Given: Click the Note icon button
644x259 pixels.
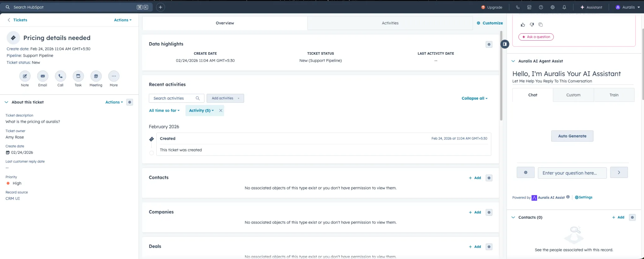Looking at the screenshot, I should (25, 76).
